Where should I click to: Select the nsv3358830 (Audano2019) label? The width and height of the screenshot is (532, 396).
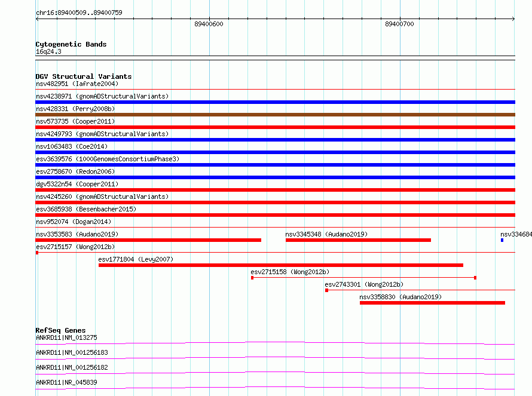400,297
